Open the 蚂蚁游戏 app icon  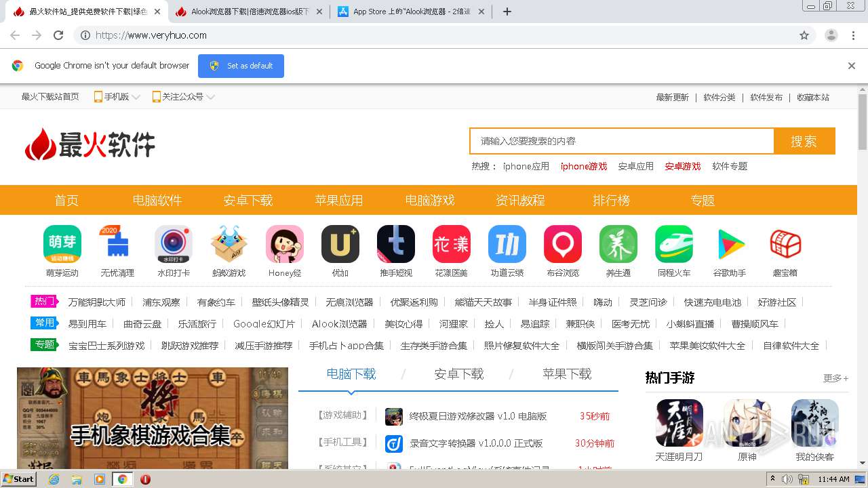[229, 244]
